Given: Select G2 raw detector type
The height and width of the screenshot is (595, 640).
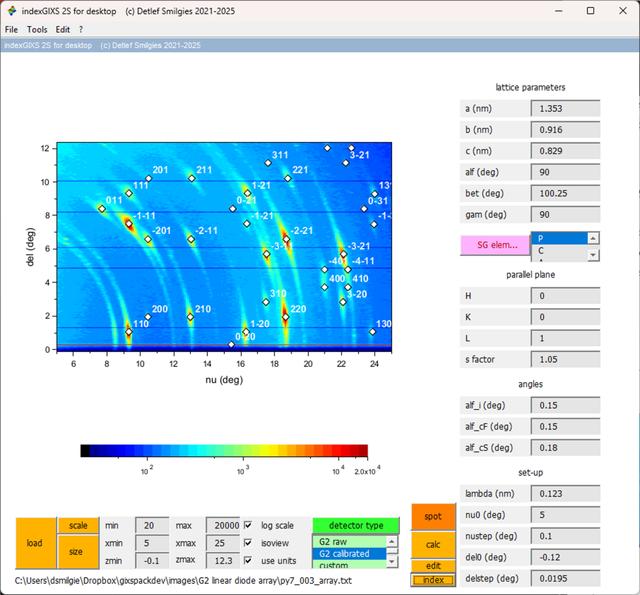Looking at the screenshot, I should (x=349, y=542).
